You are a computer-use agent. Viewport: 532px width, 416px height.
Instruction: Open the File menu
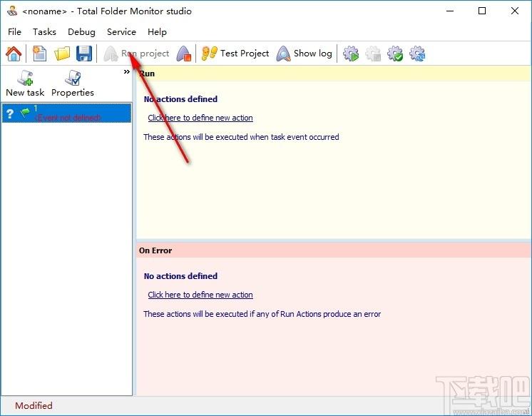point(14,32)
